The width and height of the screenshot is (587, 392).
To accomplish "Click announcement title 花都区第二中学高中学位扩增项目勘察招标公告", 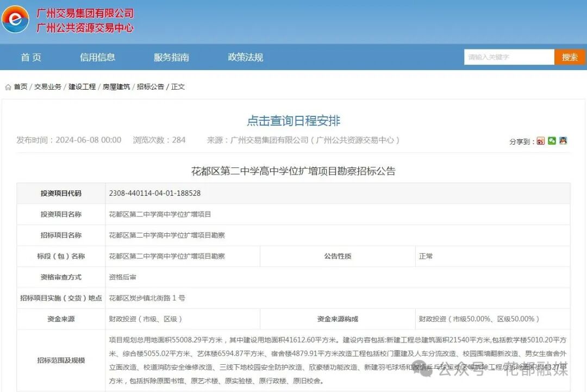I will pyautogui.click(x=293, y=171).
